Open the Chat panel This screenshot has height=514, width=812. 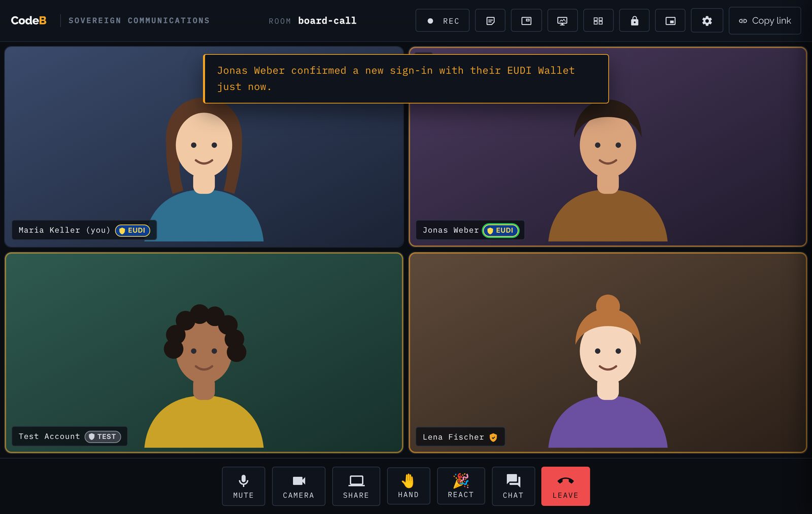[513, 486]
